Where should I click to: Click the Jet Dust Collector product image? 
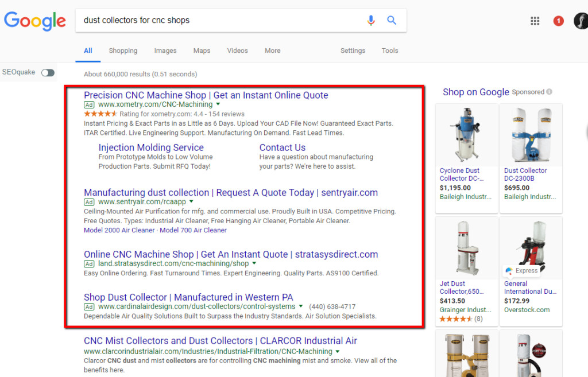click(466, 248)
